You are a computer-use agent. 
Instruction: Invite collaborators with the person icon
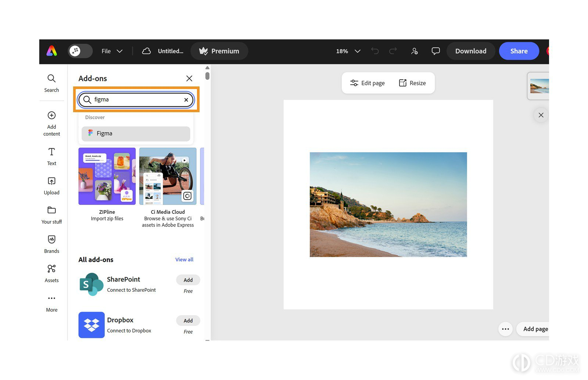[x=414, y=51]
